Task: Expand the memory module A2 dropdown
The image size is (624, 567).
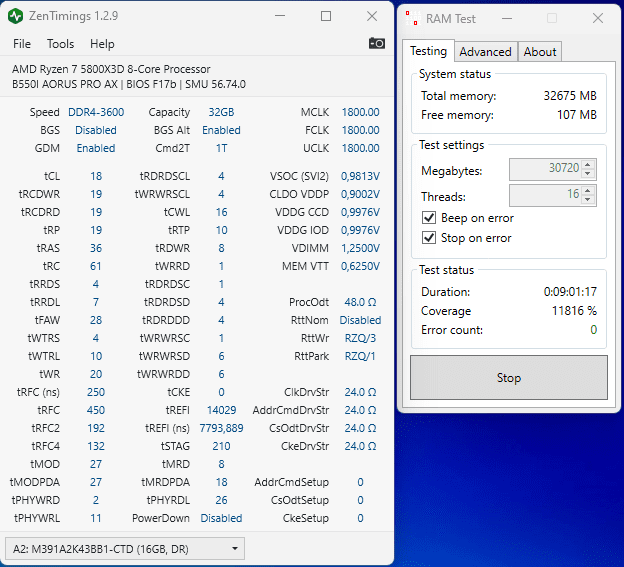Action: click(x=125, y=549)
